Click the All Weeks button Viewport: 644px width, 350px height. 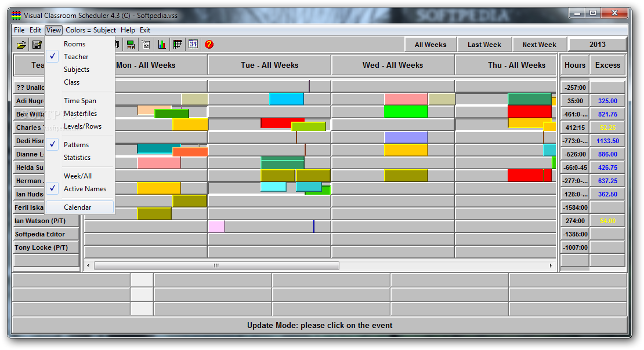430,45
